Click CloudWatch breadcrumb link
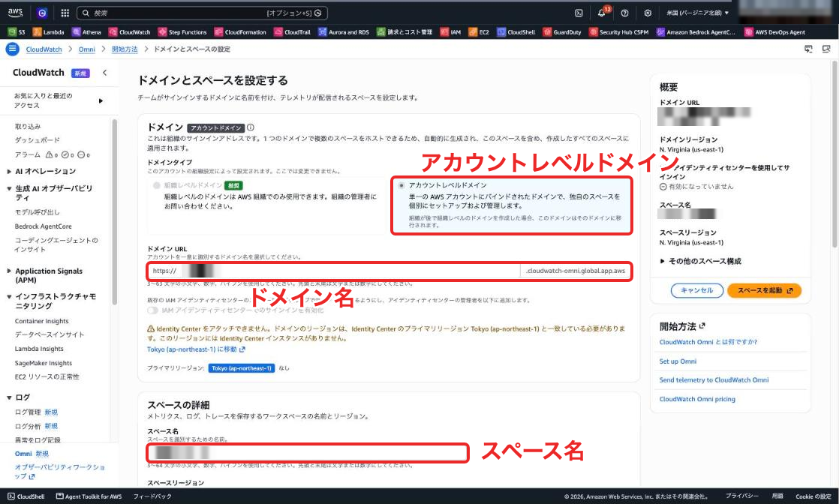Image resolution: width=839 pixels, height=504 pixels. [44, 49]
